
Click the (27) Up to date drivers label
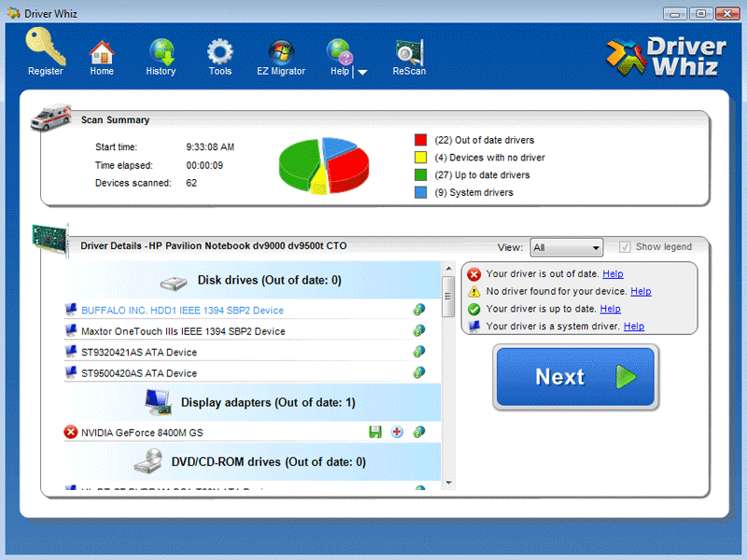click(x=482, y=175)
